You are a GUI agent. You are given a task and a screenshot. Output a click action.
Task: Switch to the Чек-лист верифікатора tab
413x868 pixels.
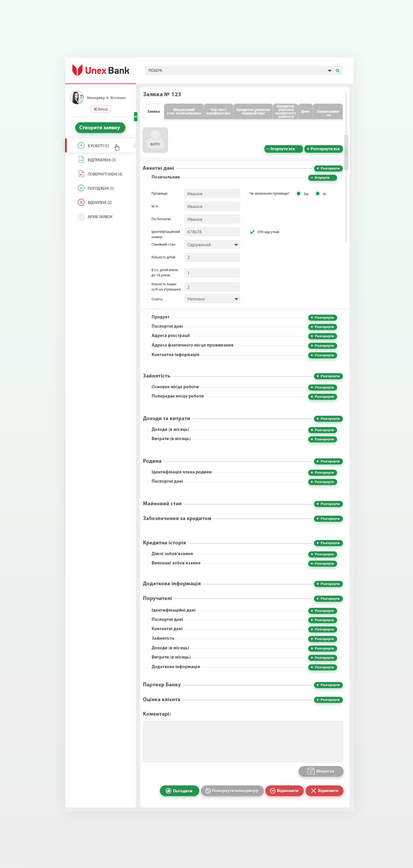(x=218, y=112)
